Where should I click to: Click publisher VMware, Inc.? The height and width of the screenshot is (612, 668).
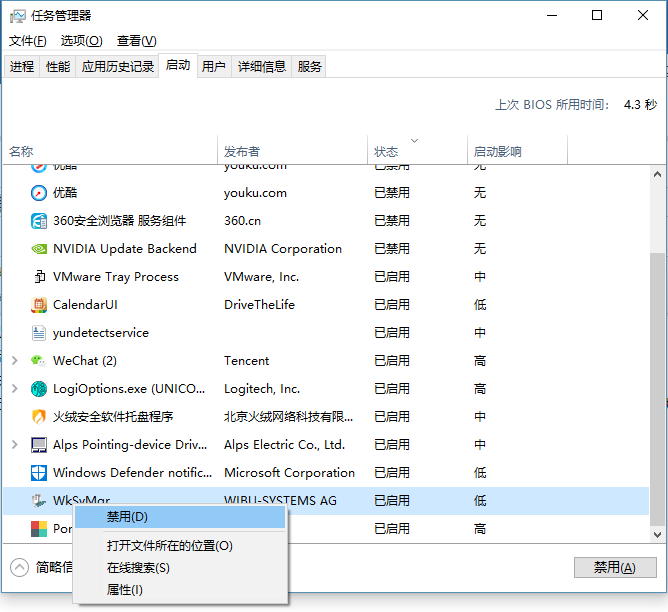pyautogui.click(x=262, y=277)
